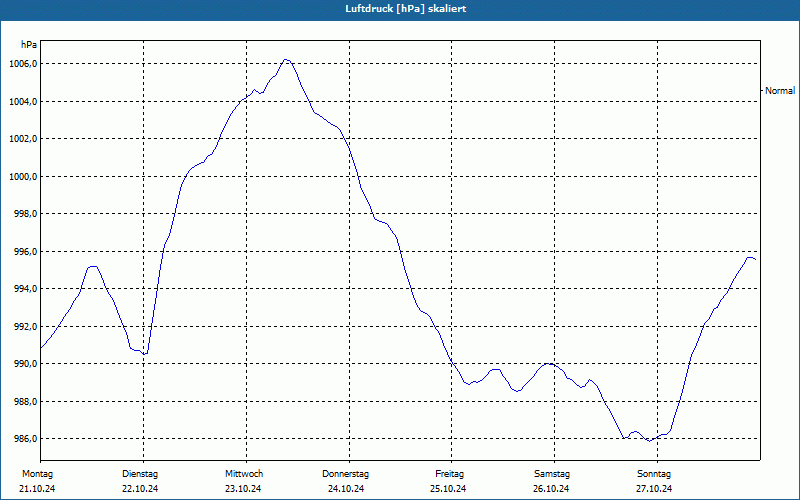
Task: Click the '996,0' y-axis value
Action: [25, 252]
